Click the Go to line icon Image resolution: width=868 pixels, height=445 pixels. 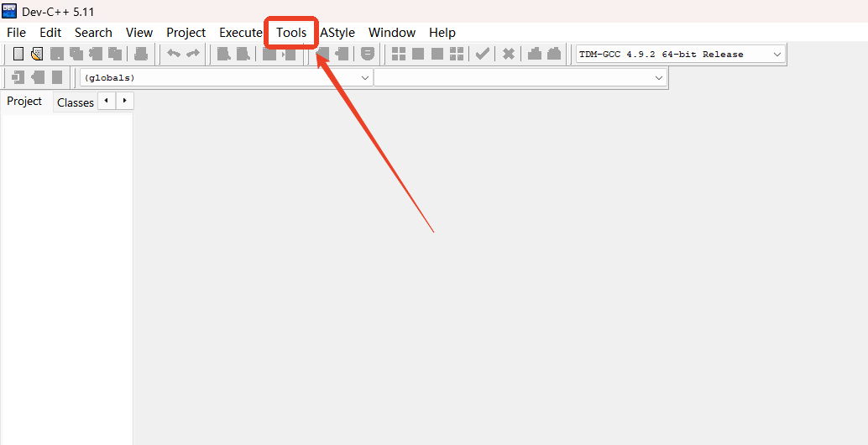pyautogui.click(x=289, y=54)
